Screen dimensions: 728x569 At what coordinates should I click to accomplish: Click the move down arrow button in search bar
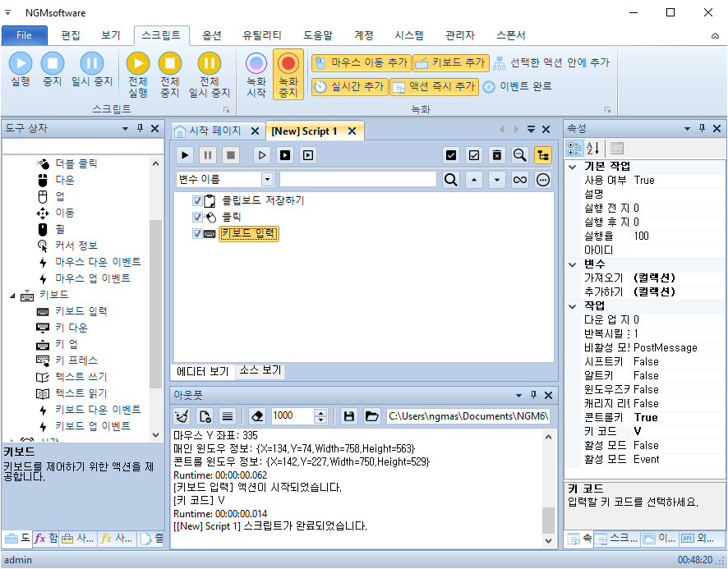click(497, 180)
